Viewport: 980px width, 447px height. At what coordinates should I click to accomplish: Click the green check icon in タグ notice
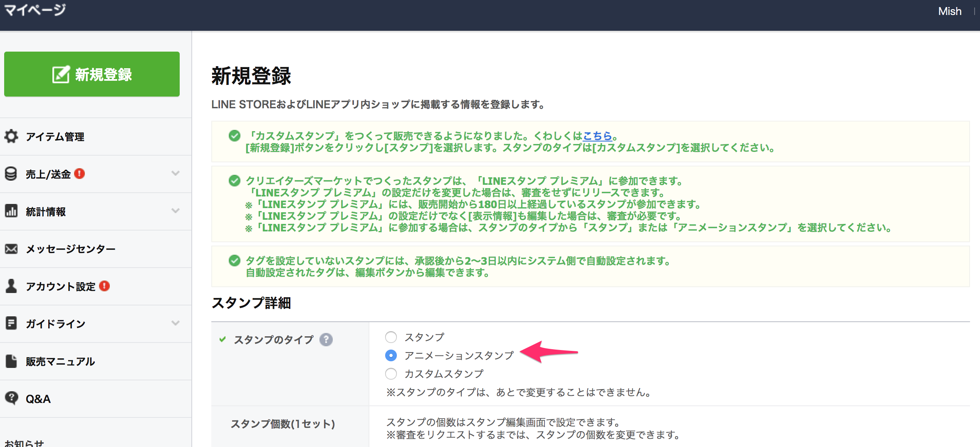pyautogui.click(x=235, y=261)
